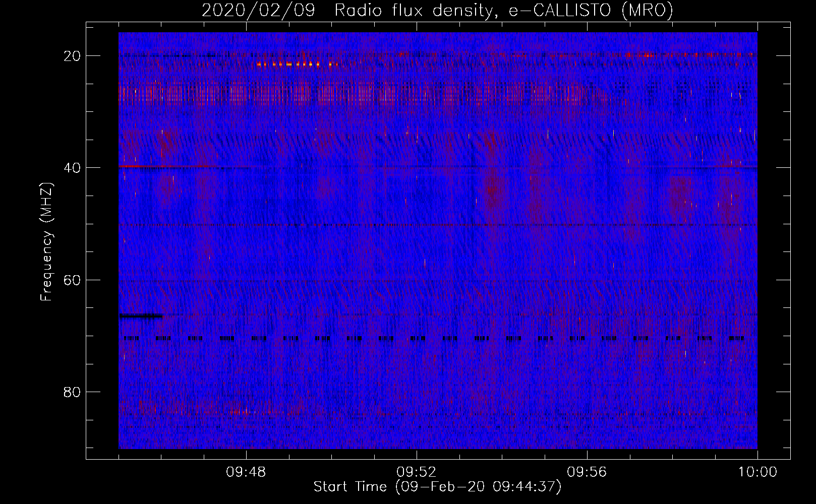Click the 80 frequency tick label
Viewport: 816px width, 504px height.
coord(72,392)
